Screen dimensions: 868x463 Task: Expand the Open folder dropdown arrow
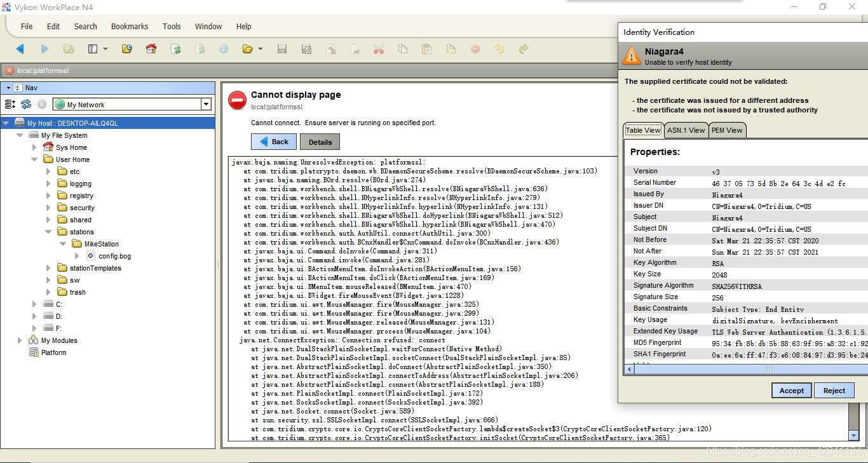[x=261, y=49]
